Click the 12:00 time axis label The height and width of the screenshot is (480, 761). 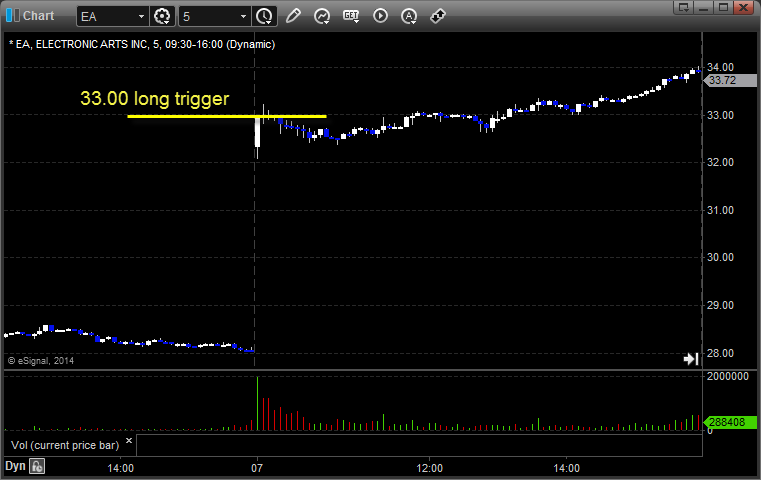(x=430, y=468)
